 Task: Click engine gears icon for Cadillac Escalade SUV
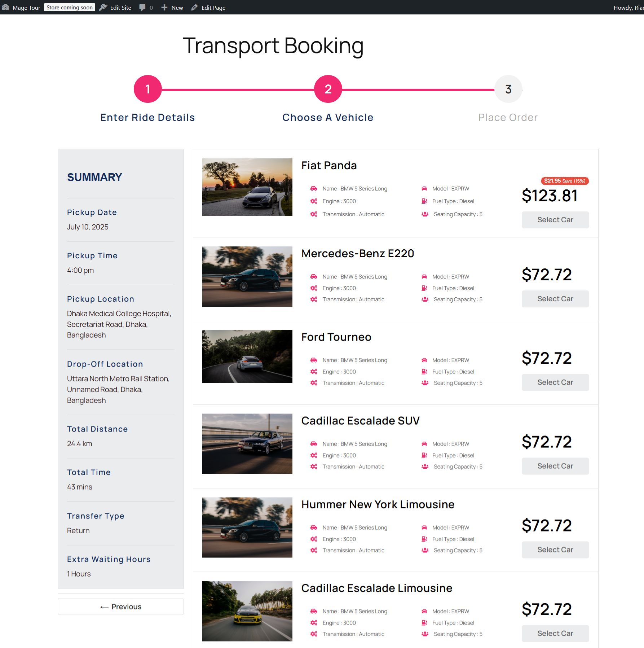pos(314,455)
